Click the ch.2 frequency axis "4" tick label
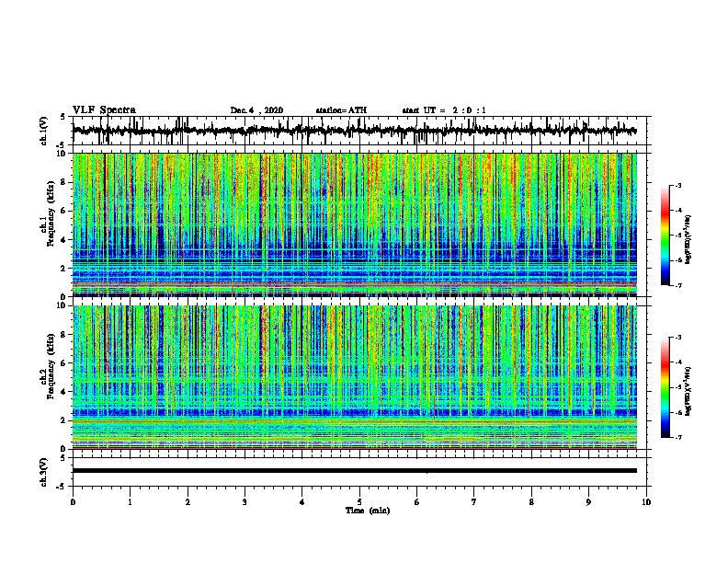 click(64, 392)
